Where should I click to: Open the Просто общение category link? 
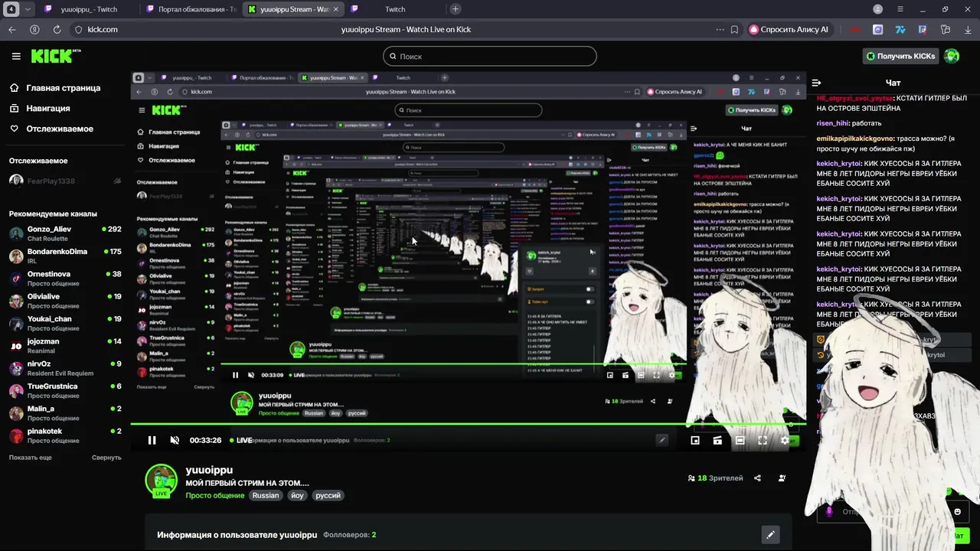215,496
